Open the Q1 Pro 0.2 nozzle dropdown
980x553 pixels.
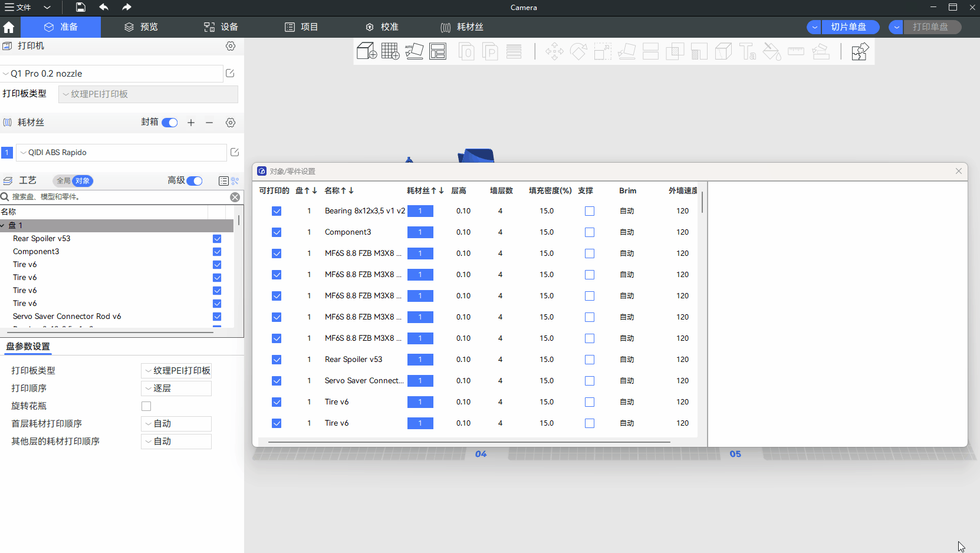pos(112,74)
